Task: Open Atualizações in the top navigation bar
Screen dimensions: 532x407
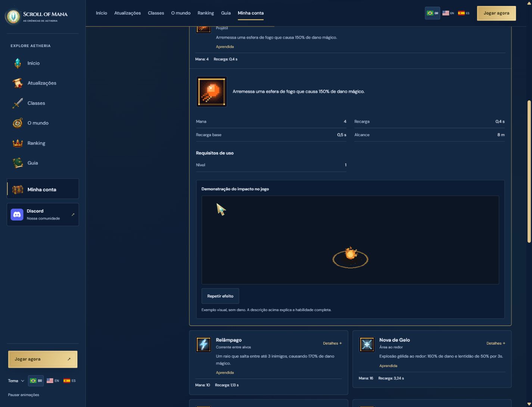Action: point(127,13)
